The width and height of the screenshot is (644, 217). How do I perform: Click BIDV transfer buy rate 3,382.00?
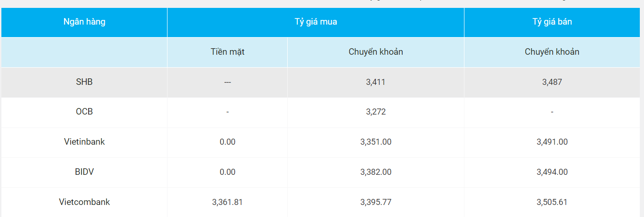coord(376,172)
